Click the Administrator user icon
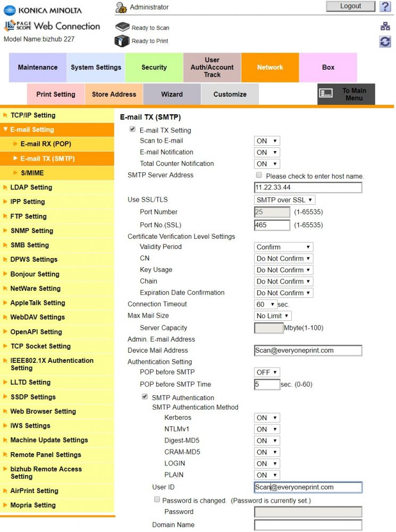396x532 pixels. point(121,7)
